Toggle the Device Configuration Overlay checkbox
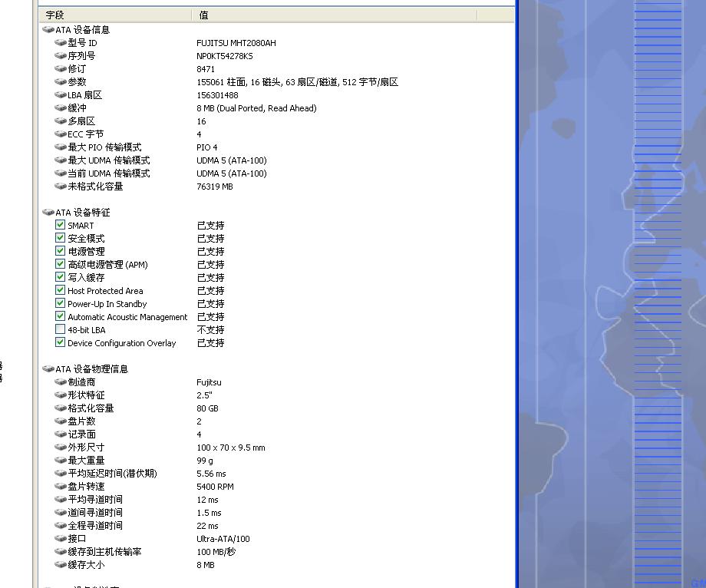This screenshot has width=706, height=588. 61,342
